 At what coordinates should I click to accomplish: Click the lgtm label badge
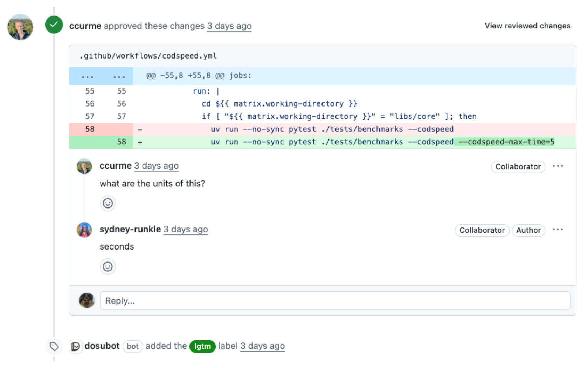coord(202,346)
